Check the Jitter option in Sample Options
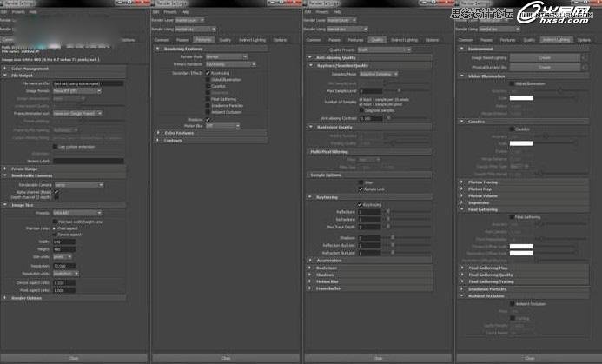 click(361, 182)
